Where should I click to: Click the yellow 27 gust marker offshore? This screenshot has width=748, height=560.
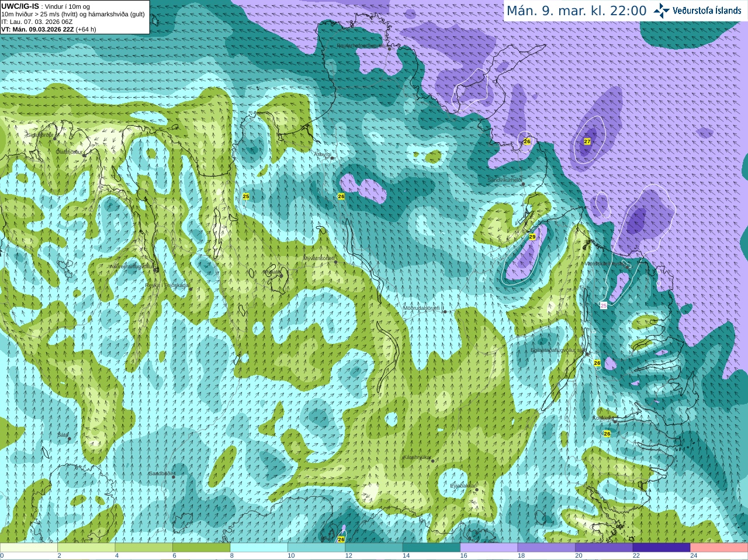(x=587, y=141)
